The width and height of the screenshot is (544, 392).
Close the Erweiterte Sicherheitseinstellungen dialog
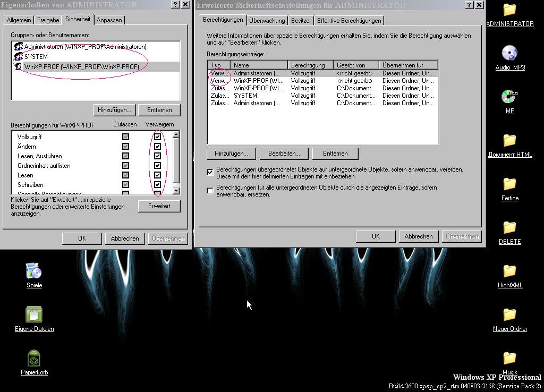pyautogui.click(x=479, y=5)
